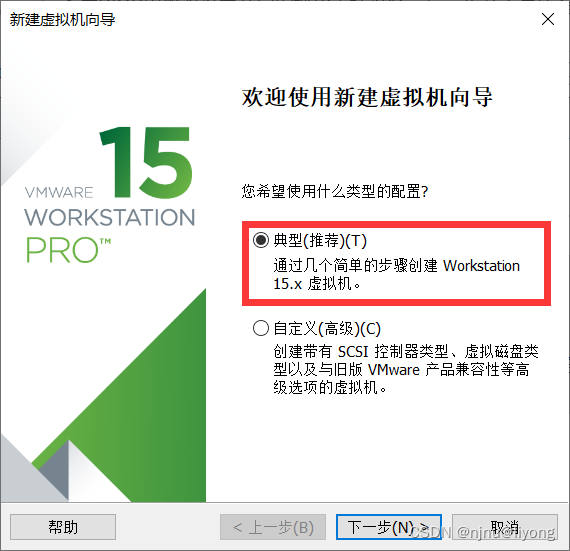Click the Workstation 15.x typical option description
This screenshot has height=551, width=570.
396,275
